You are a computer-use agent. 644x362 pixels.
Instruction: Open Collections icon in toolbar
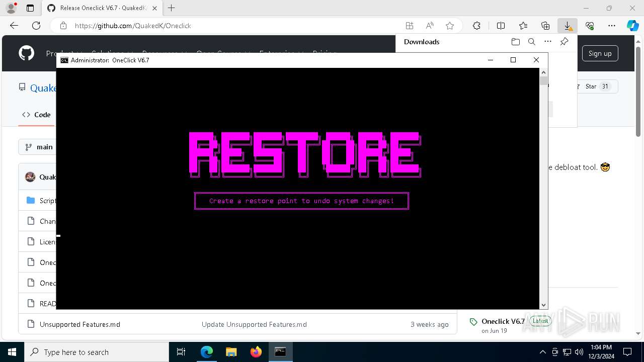tap(545, 26)
